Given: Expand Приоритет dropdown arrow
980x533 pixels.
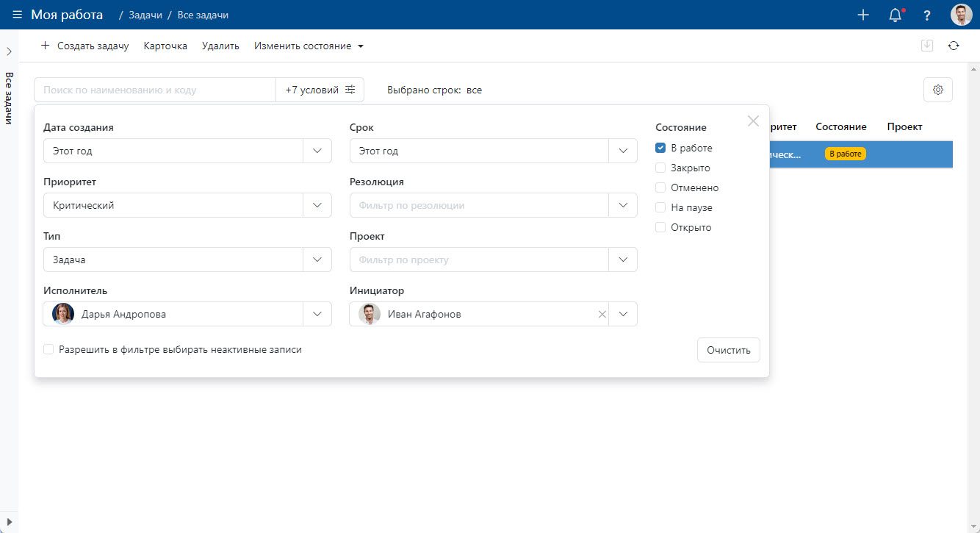Looking at the screenshot, I should click(x=317, y=205).
